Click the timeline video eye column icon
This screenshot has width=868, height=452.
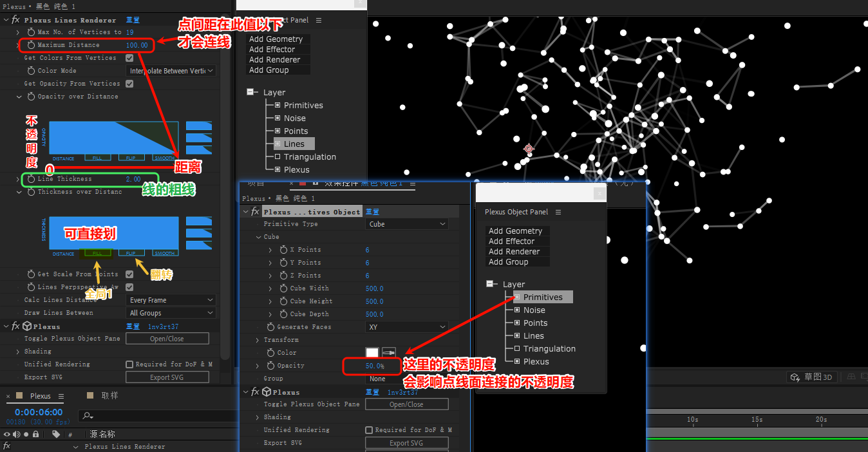pos(7,435)
